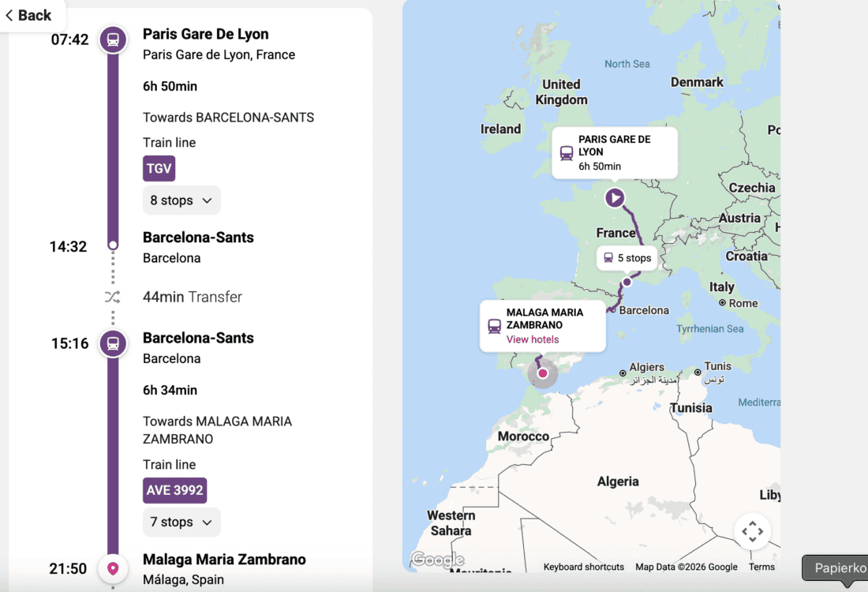Click the map camera controls icon
868x592 pixels.
click(752, 531)
